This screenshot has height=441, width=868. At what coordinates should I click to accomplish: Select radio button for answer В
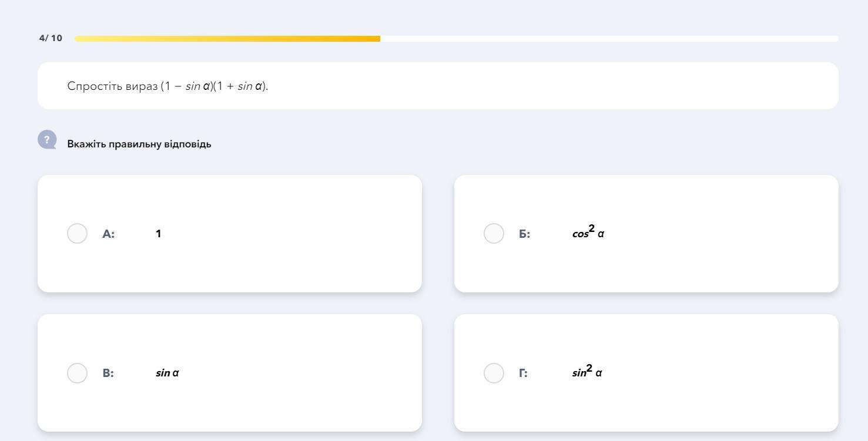77,373
